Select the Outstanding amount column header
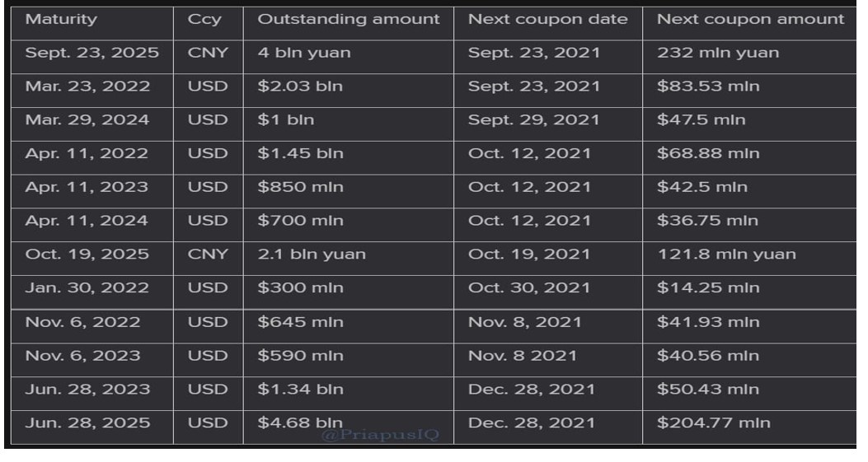 point(348,20)
